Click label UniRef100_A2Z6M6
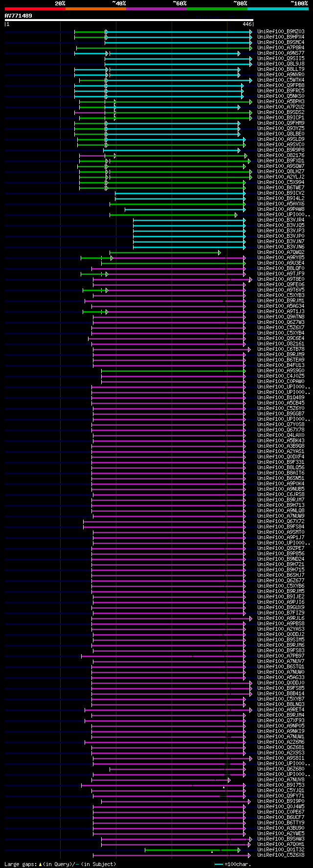 (x=281, y=742)
